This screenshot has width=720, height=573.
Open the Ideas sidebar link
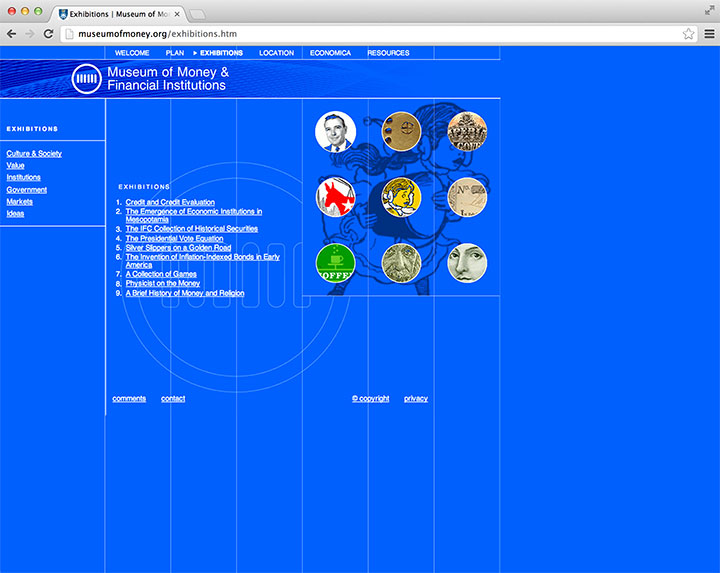pyautogui.click(x=15, y=213)
